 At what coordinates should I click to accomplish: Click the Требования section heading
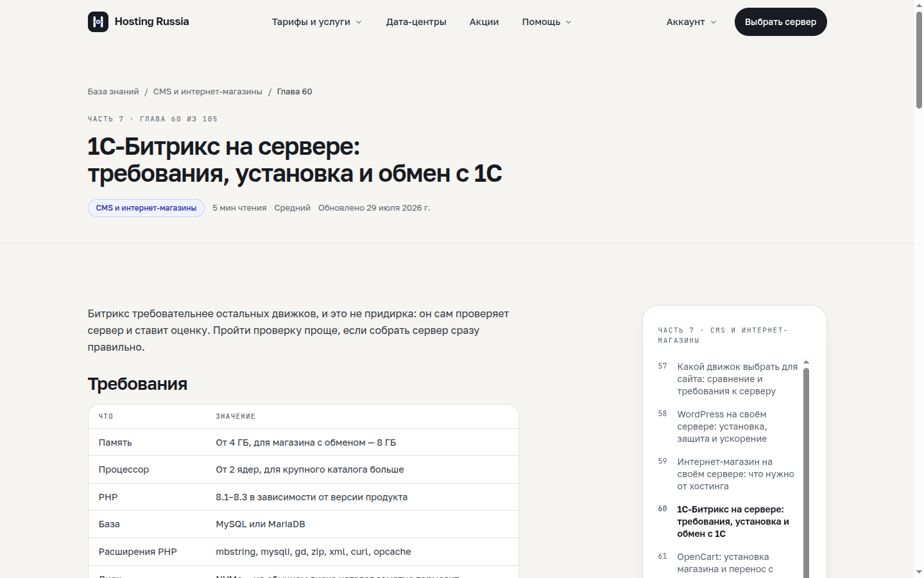click(x=137, y=384)
